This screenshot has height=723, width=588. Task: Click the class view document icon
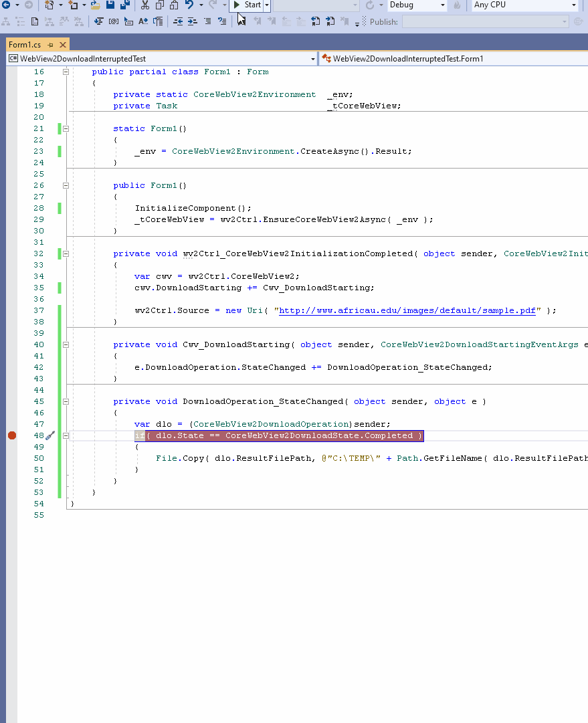point(35,21)
